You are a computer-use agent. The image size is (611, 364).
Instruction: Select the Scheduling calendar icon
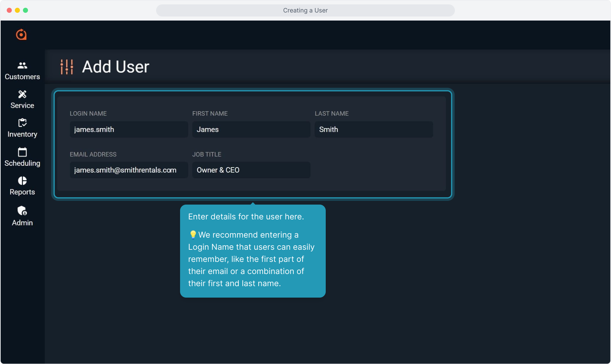click(22, 152)
